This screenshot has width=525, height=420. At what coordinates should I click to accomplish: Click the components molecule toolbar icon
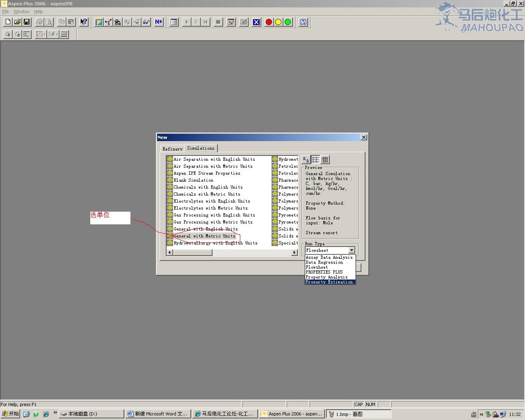coord(108,22)
